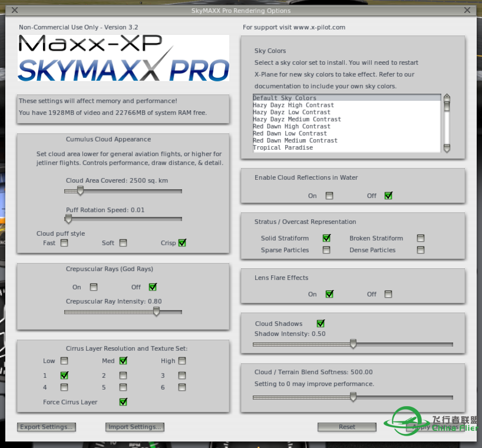Select Red Dawn High Contrast

click(x=346, y=126)
